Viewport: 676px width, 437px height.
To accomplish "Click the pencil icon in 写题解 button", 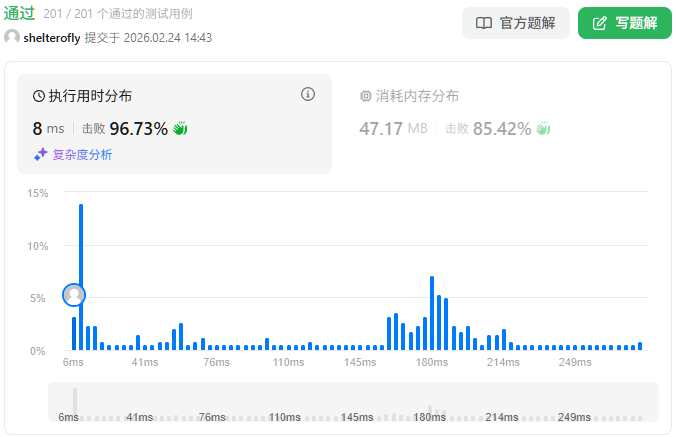I will (600, 23).
